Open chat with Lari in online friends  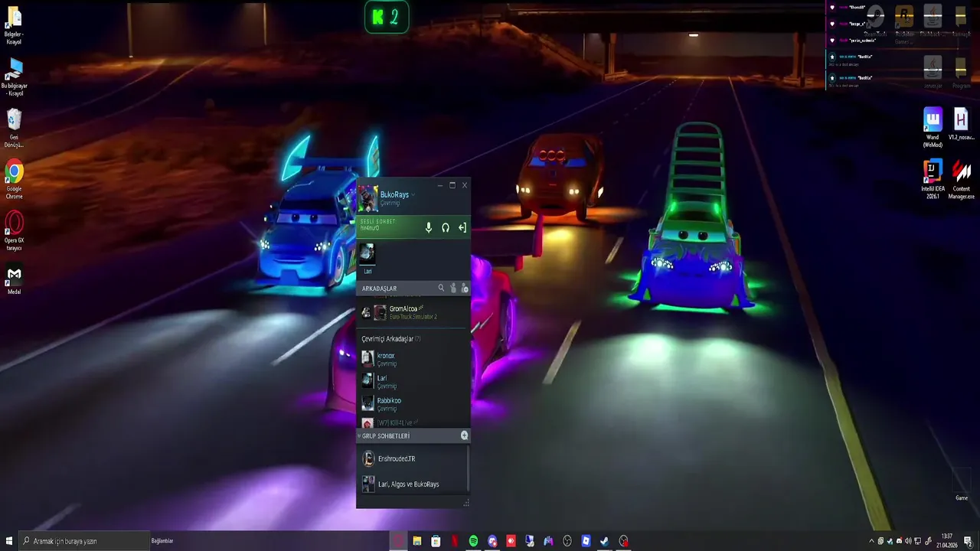point(413,381)
